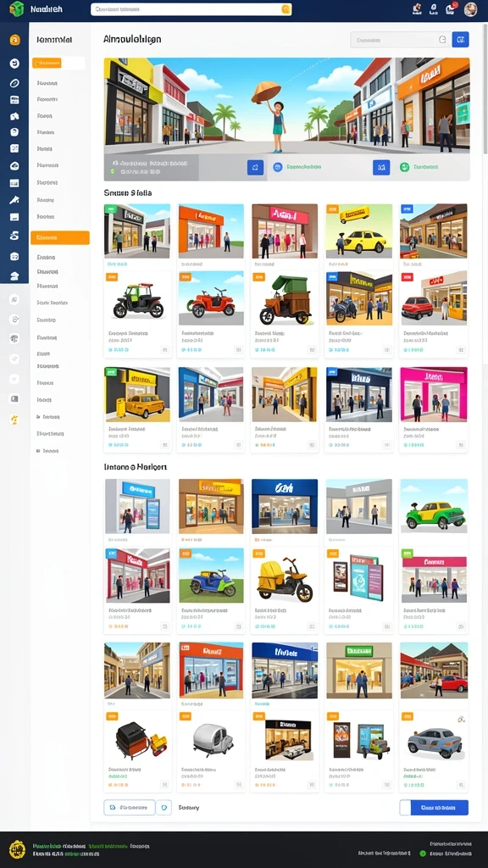
Task: Click the blue button at bottom right
Action: 434,808
